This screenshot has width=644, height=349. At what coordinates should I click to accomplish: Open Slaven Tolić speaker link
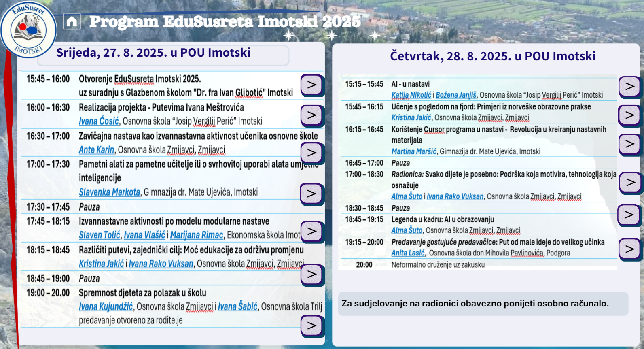coord(100,235)
